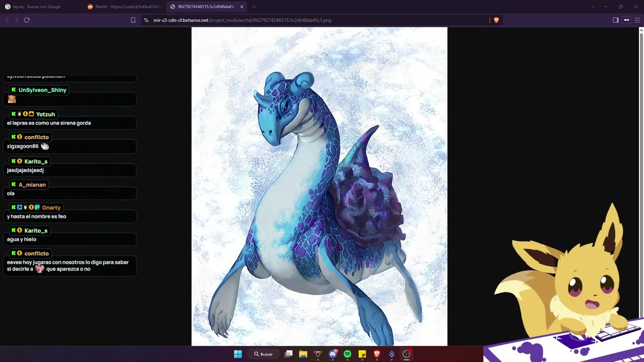
Task: Click username Gnarty in chat
Action: 51,207
